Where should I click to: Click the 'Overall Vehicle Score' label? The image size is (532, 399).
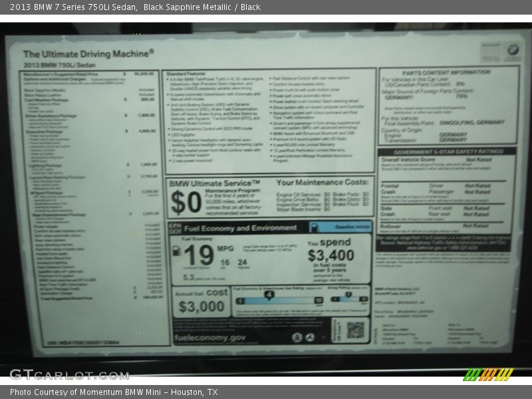coord(408,160)
